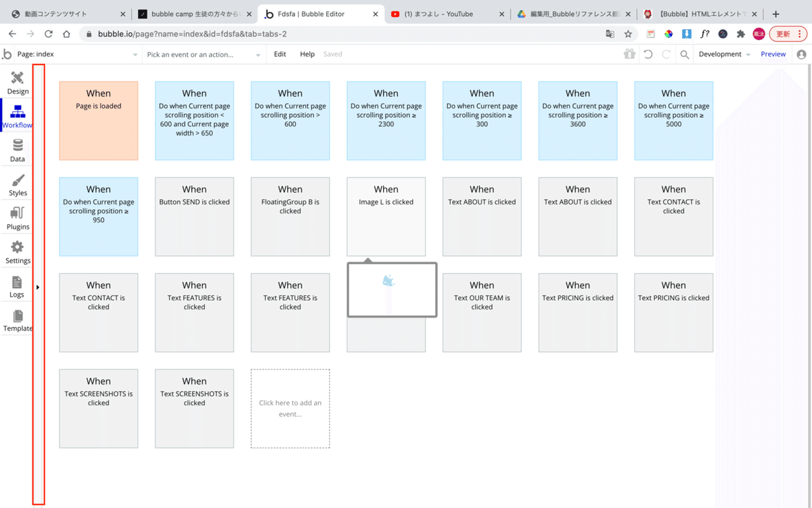Click the blue download arrow extension icon
The height and width of the screenshot is (508, 812).
pos(687,34)
